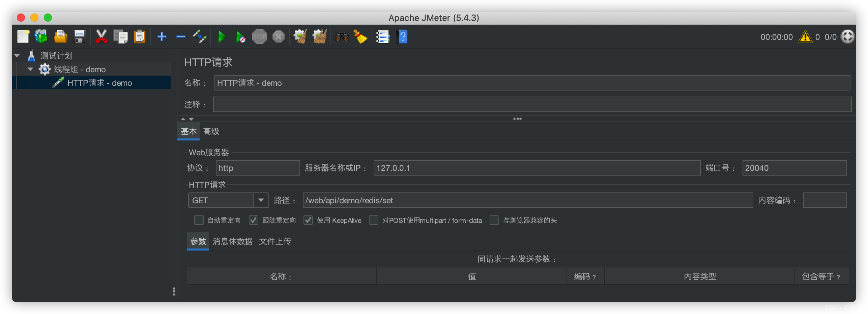Click the 注释 input field
Screen dimensions: 868x314
[532, 104]
